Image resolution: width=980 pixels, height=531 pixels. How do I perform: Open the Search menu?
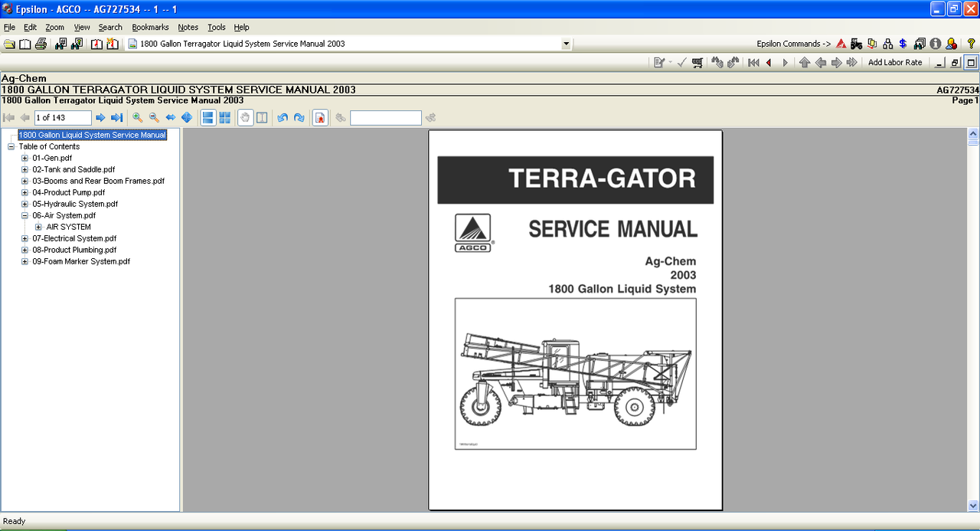(x=110, y=27)
